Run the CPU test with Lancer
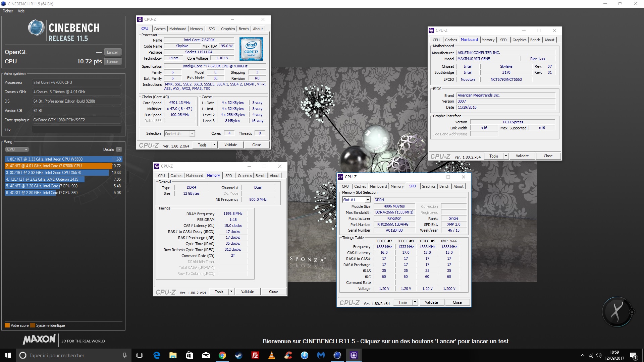644x362 pixels. [x=112, y=62]
